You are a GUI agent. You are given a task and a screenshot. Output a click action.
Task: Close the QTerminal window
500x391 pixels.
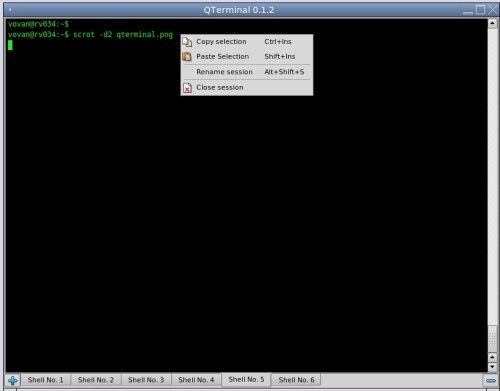492,10
